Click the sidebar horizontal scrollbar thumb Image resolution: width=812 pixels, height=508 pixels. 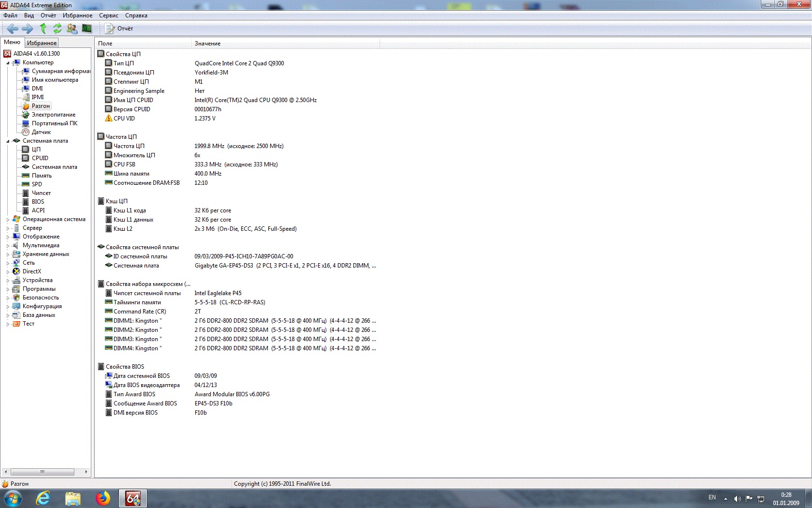[x=43, y=472]
